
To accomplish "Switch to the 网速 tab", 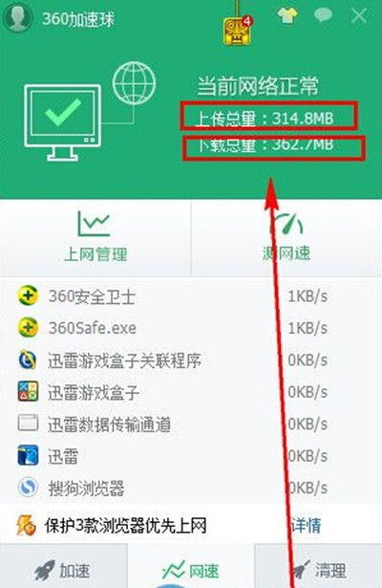I will (191, 571).
